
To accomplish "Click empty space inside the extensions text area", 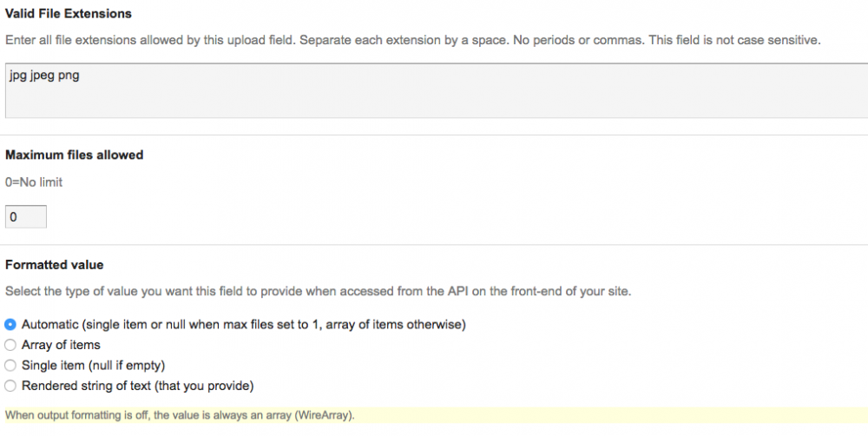I will pos(434,97).
